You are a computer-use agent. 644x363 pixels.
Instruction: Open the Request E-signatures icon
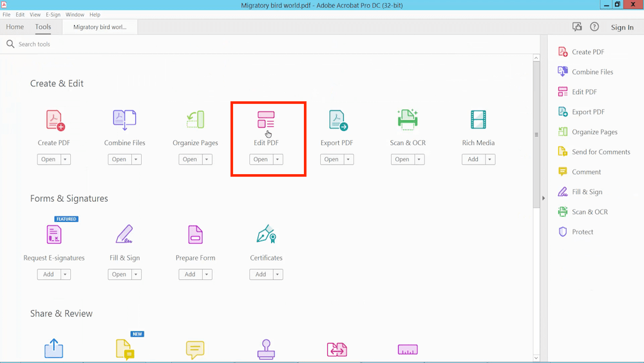pyautogui.click(x=54, y=234)
